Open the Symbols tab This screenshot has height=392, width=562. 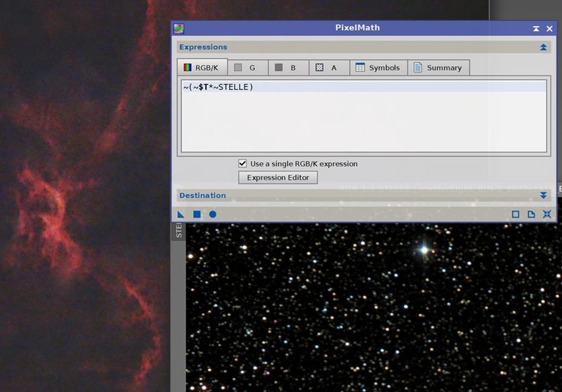379,67
